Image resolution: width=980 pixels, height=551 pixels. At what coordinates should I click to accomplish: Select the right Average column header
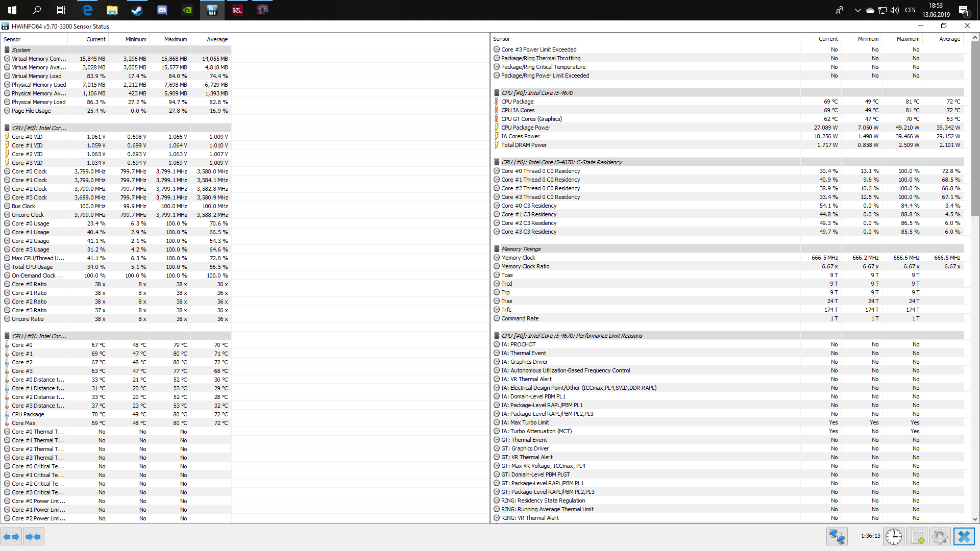[x=949, y=39]
